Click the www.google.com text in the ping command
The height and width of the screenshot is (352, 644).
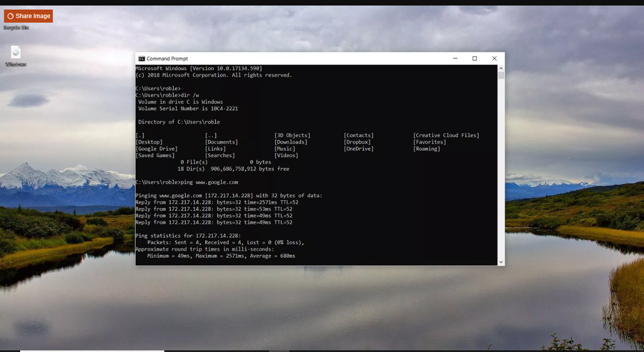tap(216, 182)
